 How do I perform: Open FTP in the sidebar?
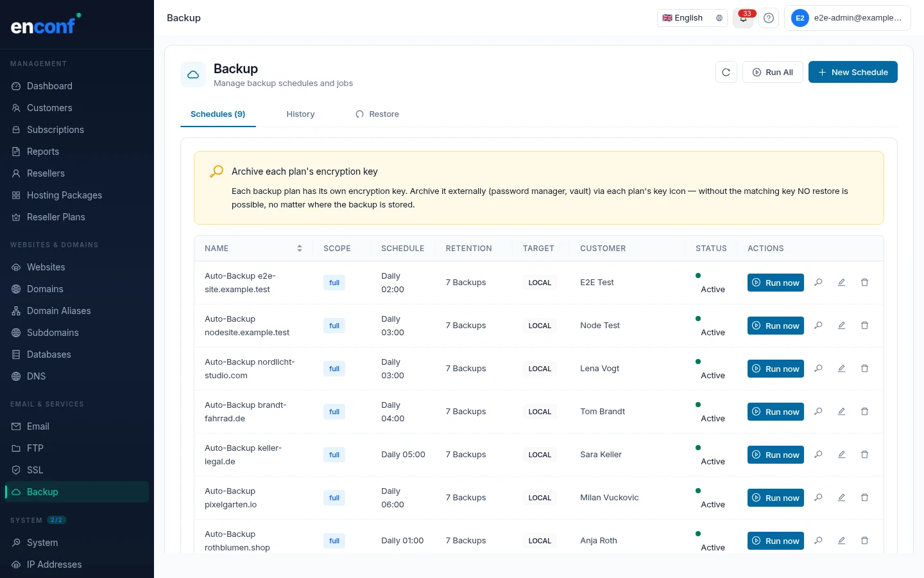coord(77,448)
